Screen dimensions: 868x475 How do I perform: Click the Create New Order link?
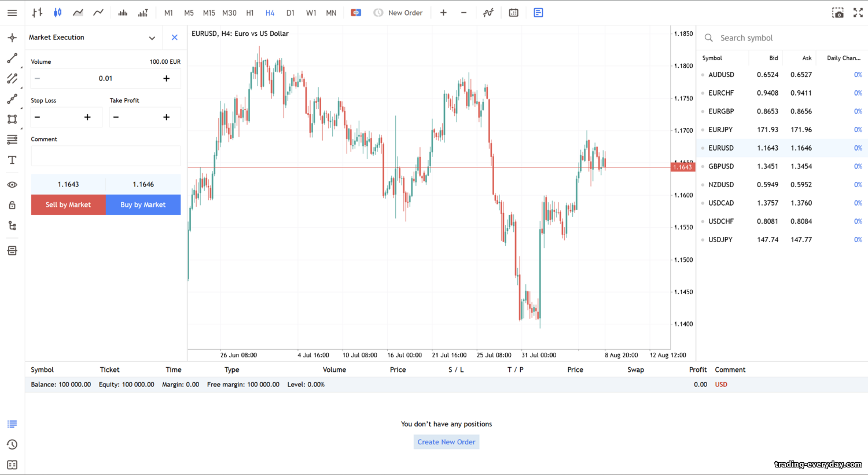(x=447, y=442)
